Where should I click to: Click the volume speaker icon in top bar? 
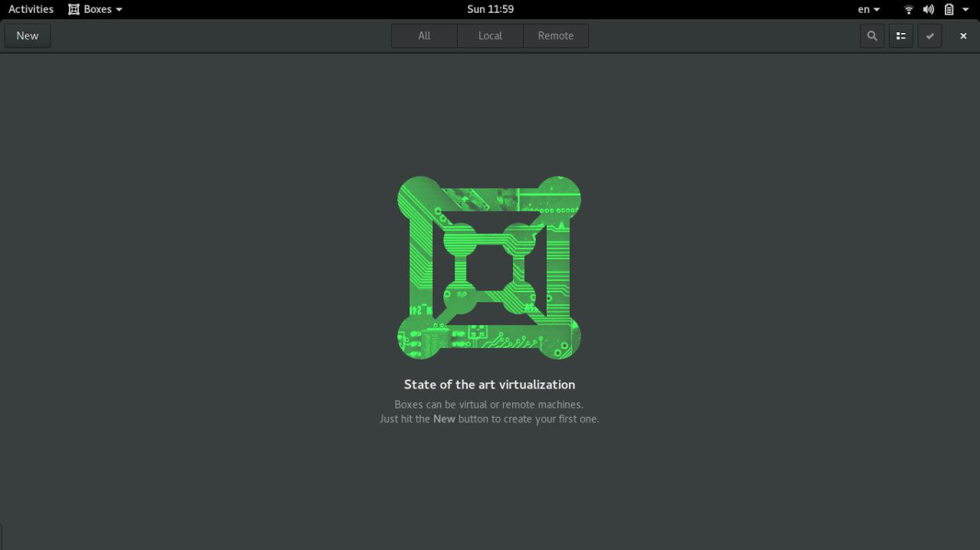click(x=928, y=9)
